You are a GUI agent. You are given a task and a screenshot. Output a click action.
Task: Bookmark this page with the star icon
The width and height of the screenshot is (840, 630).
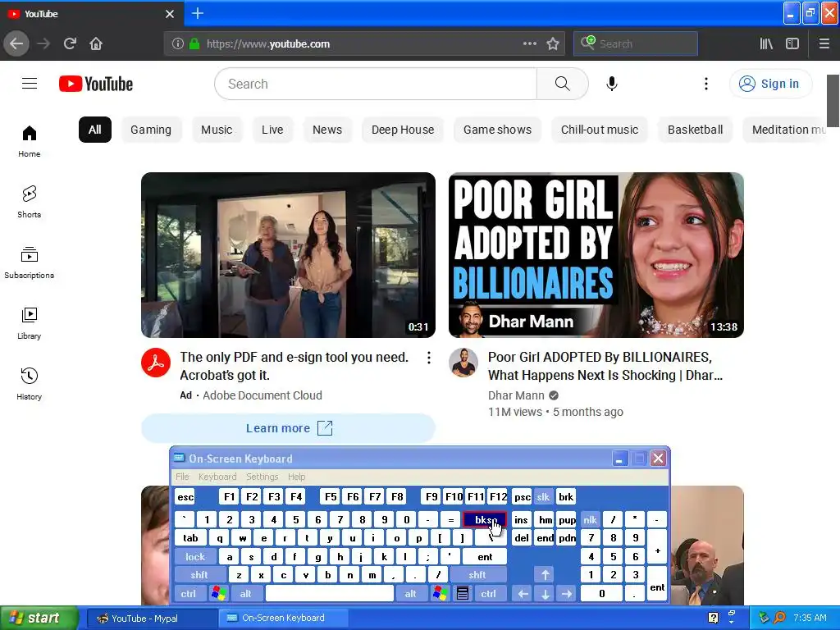tap(553, 44)
